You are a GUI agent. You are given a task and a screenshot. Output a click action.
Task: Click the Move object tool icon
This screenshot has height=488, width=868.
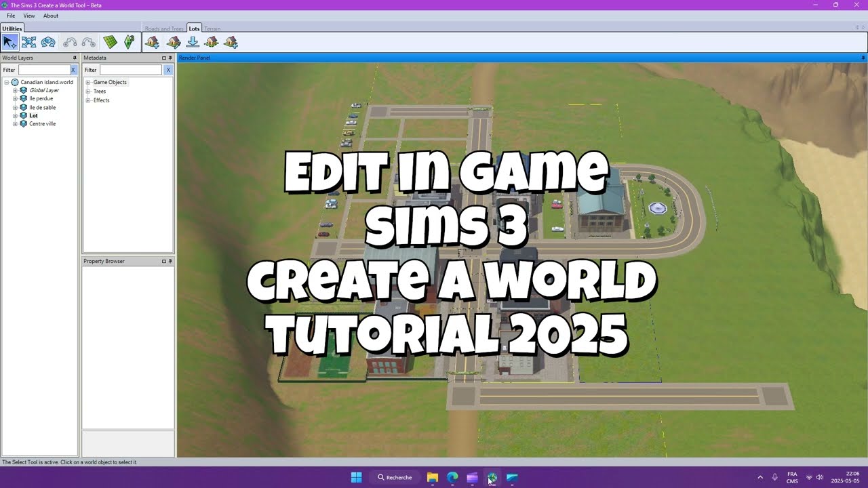coord(28,42)
